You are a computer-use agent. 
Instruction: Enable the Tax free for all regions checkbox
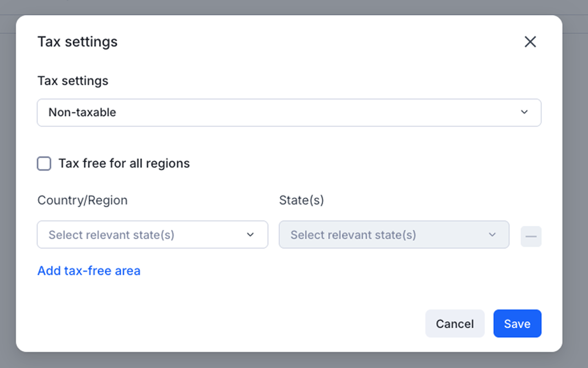(x=44, y=164)
